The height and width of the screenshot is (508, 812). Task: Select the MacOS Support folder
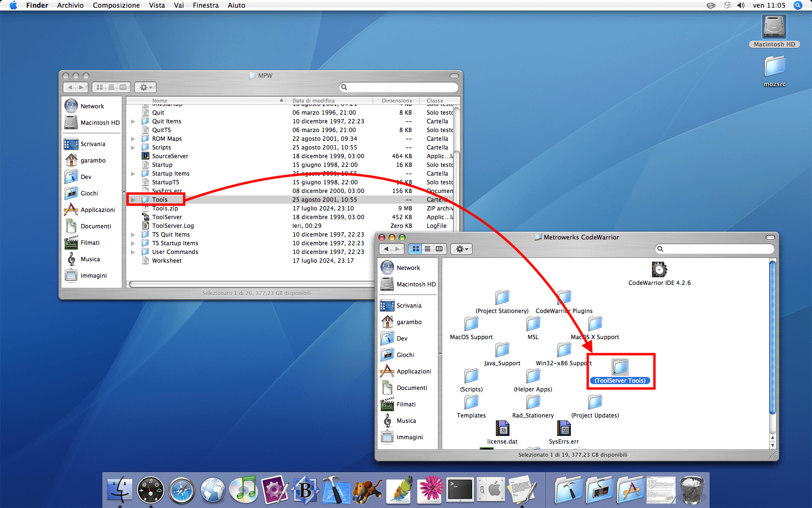tap(471, 323)
